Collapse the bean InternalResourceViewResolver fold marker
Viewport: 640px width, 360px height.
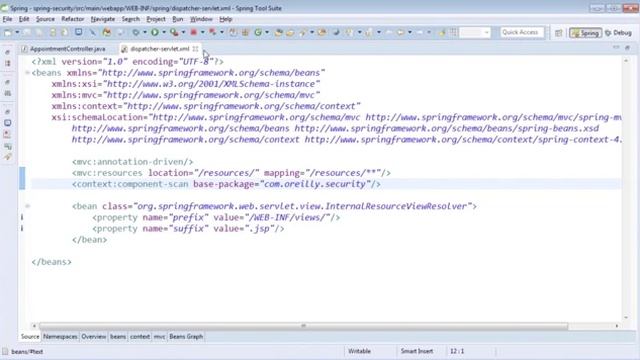(x=27, y=206)
